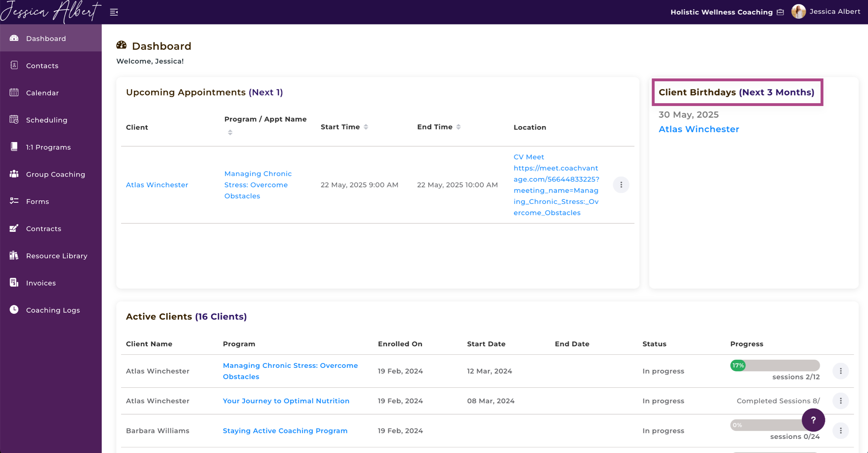The image size is (868, 453).
Task: Click 'Completed Sessions 8/' text
Action: click(x=778, y=401)
